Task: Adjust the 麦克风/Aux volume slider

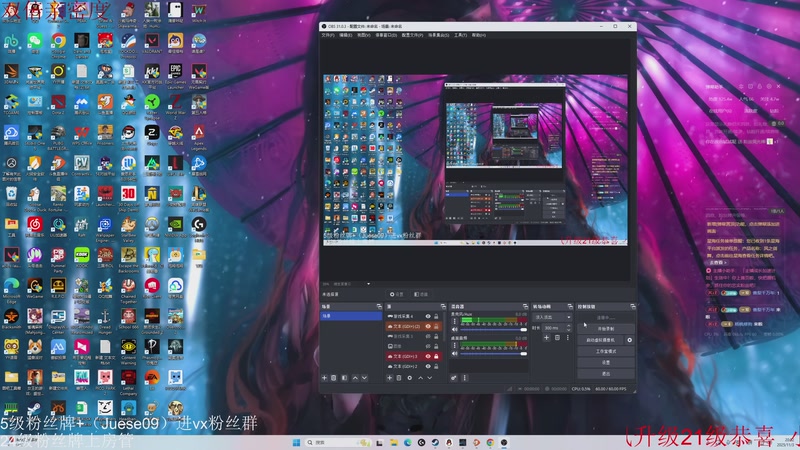Action: tap(493, 330)
